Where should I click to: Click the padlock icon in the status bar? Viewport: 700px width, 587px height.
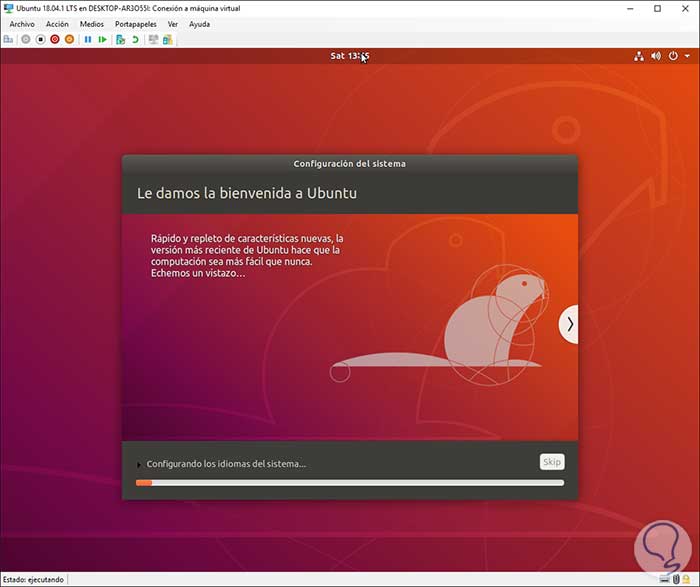coord(686,579)
